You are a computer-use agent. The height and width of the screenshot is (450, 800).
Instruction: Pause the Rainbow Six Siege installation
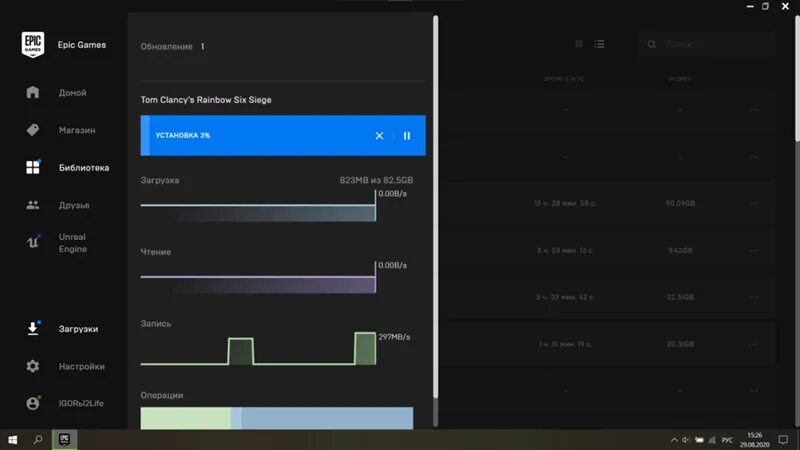click(407, 136)
